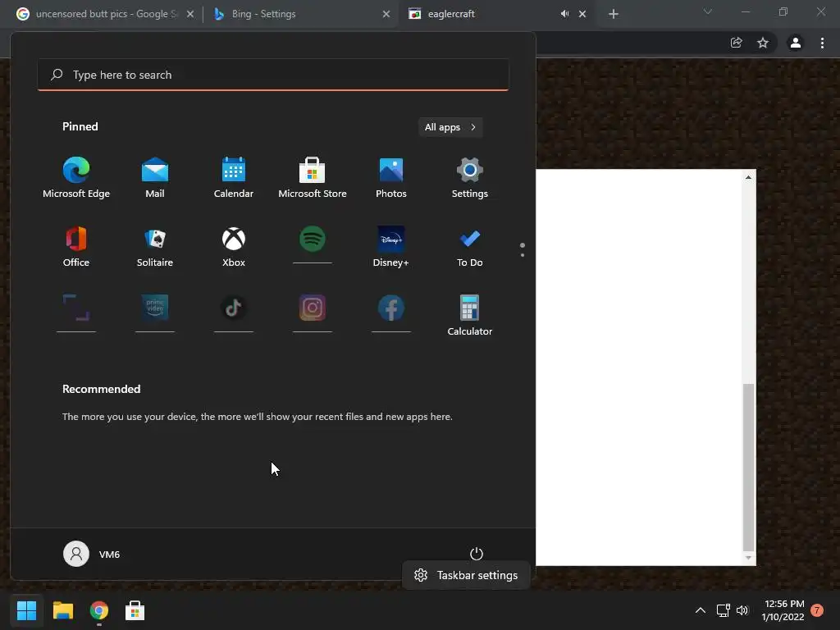Click the Prime Video pinned icon
This screenshot has width=840, height=630.
(x=155, y=308)
